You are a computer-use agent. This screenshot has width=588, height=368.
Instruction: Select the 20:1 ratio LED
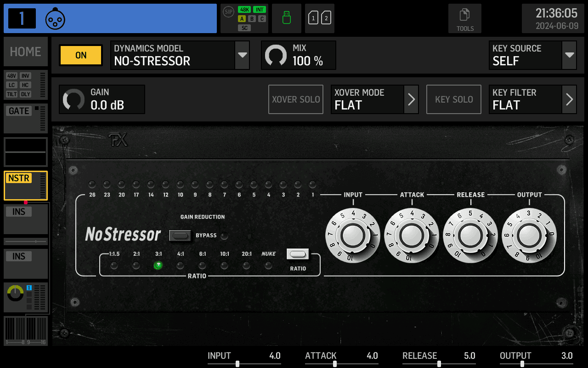pyautogui.click(x=246, y=265)
